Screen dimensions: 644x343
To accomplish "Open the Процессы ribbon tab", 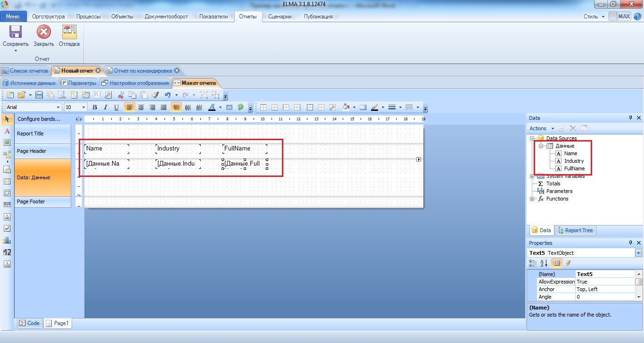I will 88,17.
